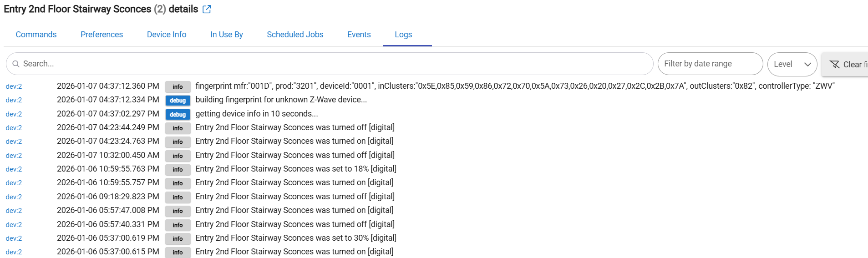Click the Clear filters funnel icon

834,65
